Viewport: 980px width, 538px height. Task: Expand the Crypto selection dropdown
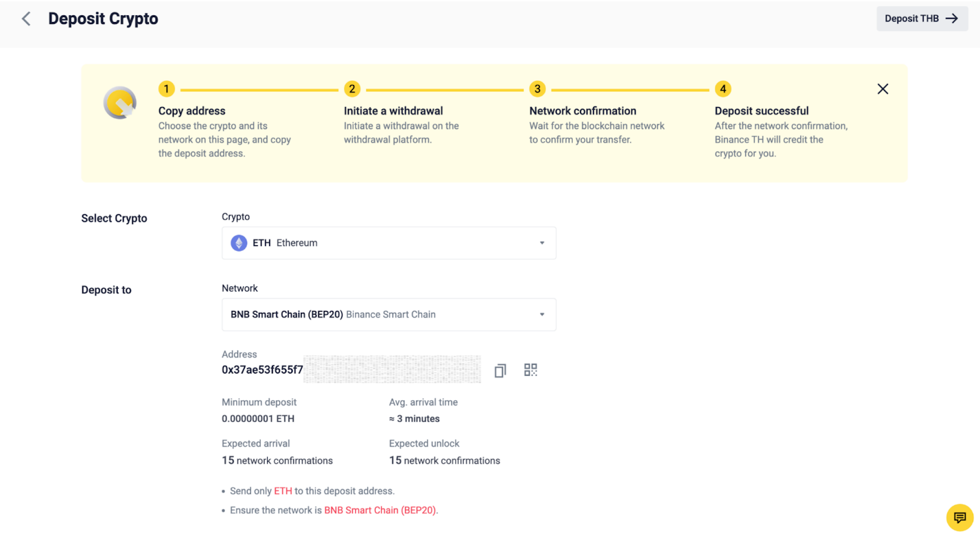coord(388,243)
